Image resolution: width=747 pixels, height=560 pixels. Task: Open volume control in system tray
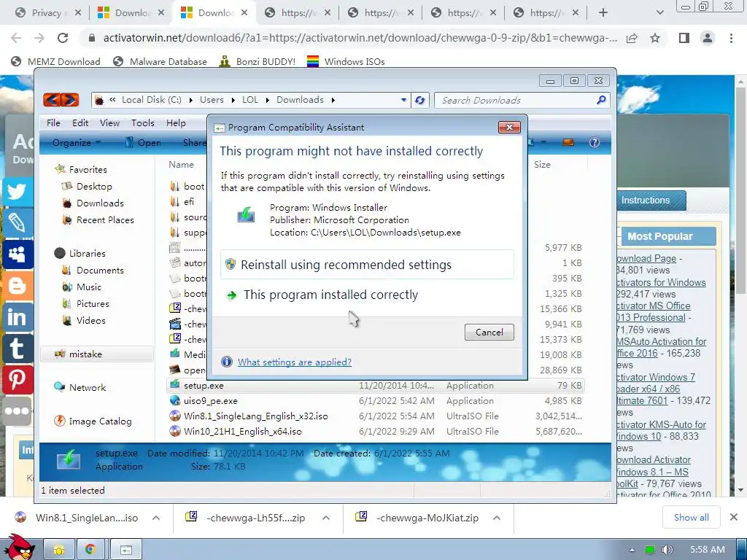tap(667, 550)
